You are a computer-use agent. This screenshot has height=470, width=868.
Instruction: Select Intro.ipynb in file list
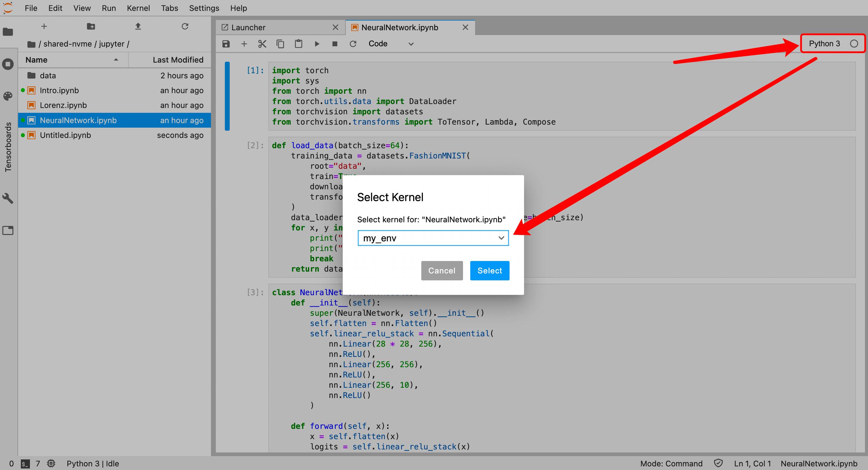pyautogui.click(x=115, y=90)
